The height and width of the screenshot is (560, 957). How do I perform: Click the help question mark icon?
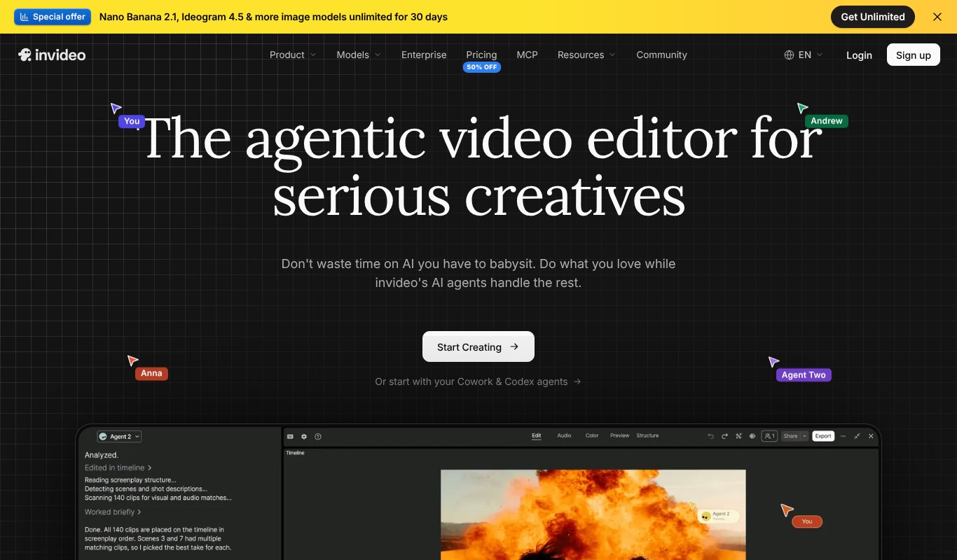tap(318, 436)
